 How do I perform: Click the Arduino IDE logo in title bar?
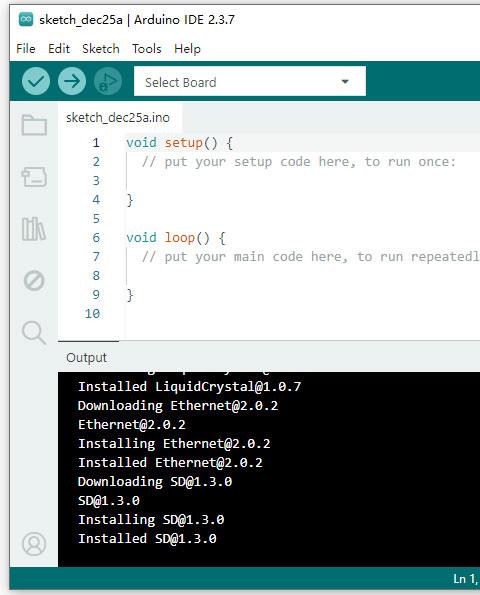[x=26, y=19]
